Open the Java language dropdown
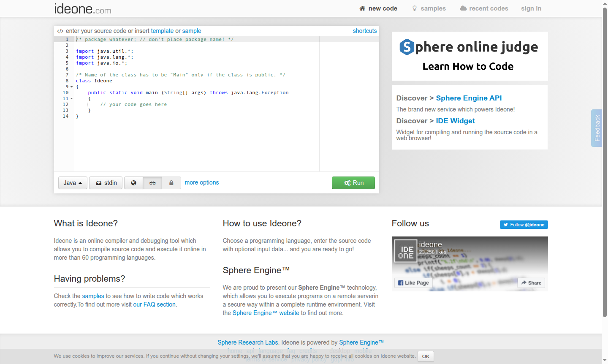The width and height of the screenshot is (608, 364). [73, 183]
